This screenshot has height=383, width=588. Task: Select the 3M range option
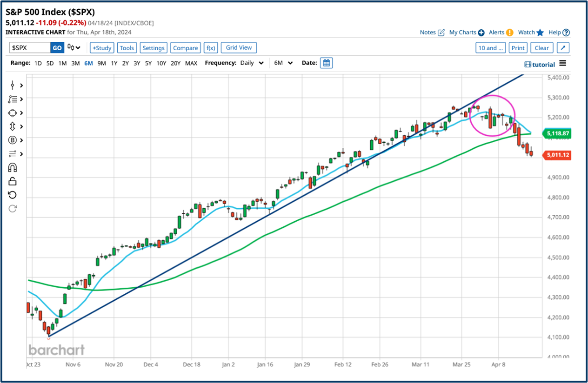[75, 63]
